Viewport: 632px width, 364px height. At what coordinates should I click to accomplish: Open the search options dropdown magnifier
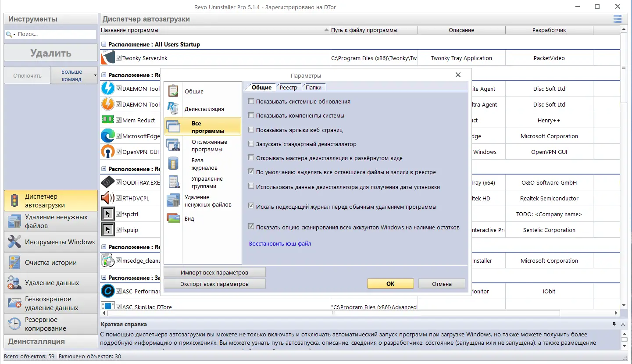[11, 34]
